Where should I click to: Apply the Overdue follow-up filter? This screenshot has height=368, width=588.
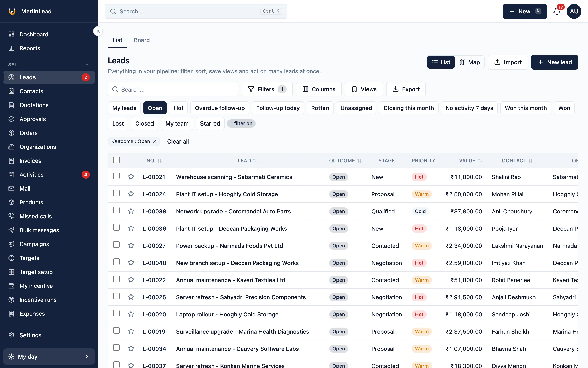point(220,108)
